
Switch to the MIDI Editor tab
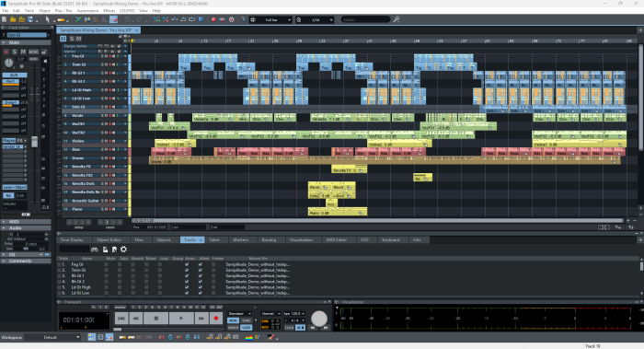pyautogui.click(x=337, y=239)
